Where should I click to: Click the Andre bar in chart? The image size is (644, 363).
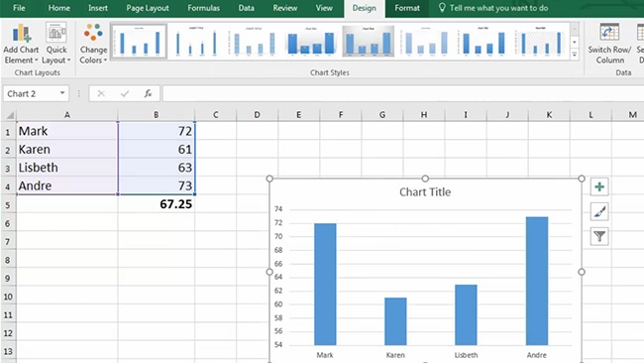click(x=537, y=281)
